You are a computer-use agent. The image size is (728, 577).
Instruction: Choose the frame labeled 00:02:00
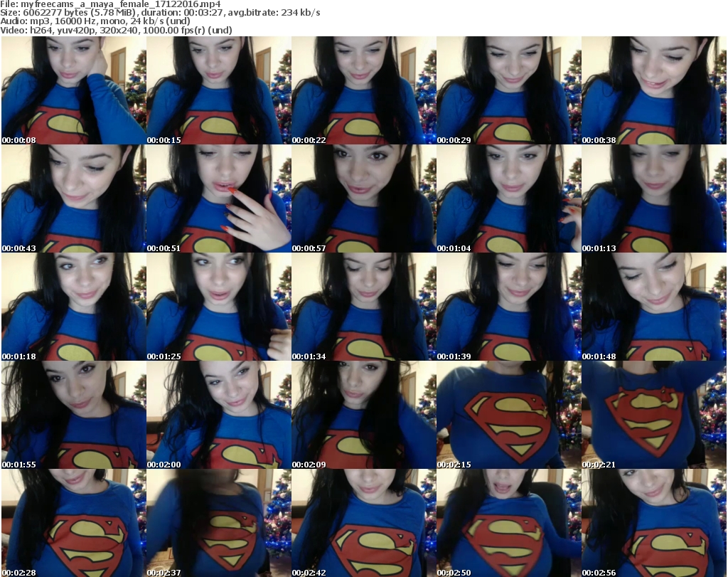click(x=219, y=415)
